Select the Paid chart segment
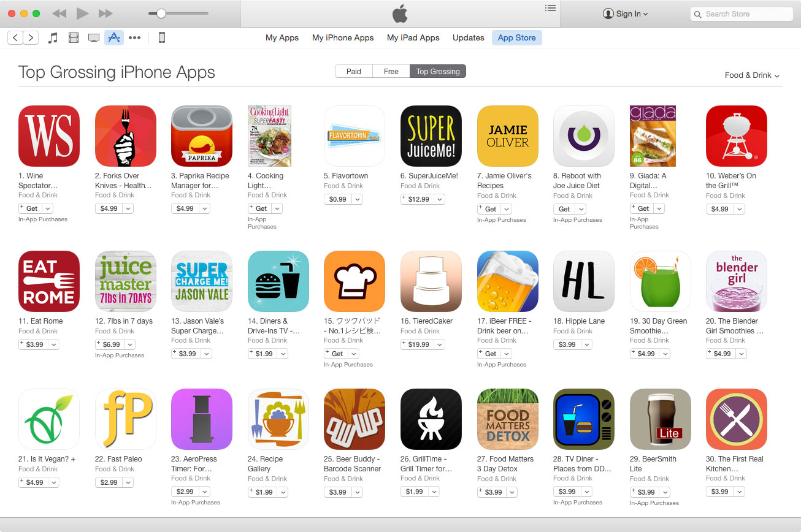Screen dimensions: 801x532 point(354,71)
